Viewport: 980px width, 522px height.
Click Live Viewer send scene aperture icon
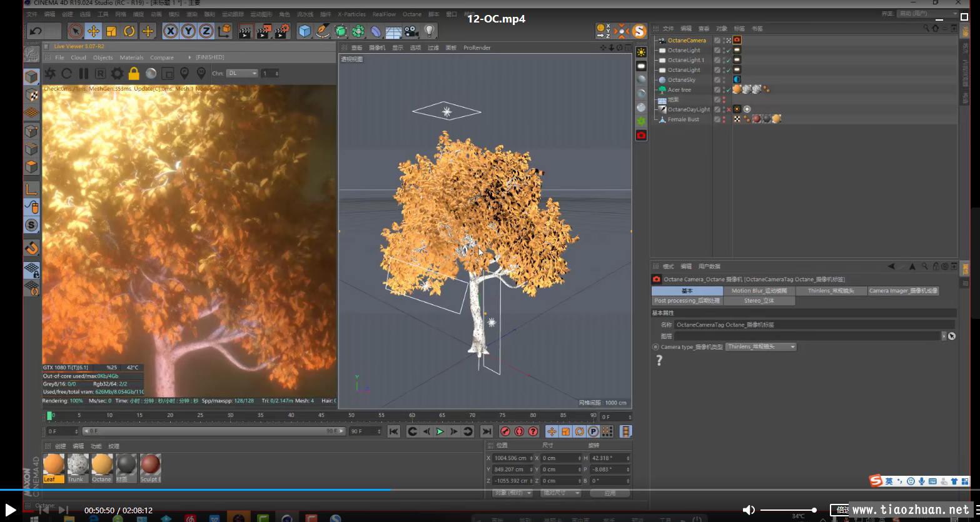pos(50,73)
